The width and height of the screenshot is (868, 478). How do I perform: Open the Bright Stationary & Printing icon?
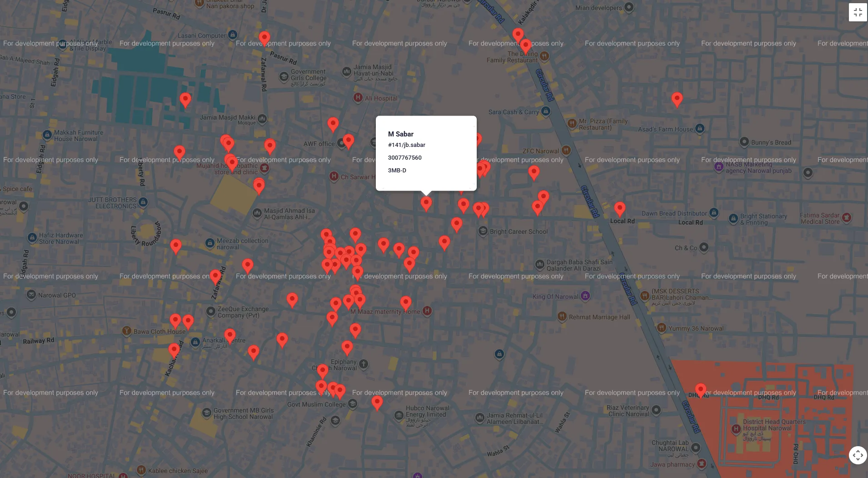point(733,219)
